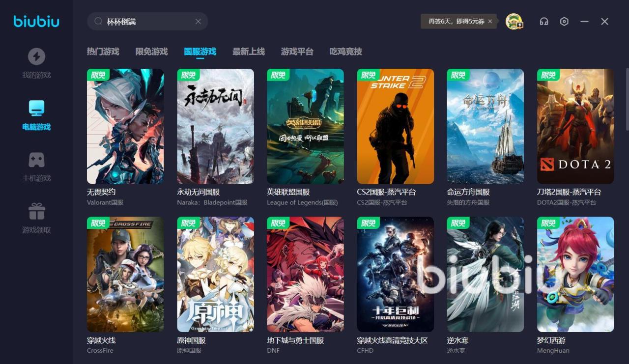Select the 吃鸡竞技 tab

click(345, 52)
